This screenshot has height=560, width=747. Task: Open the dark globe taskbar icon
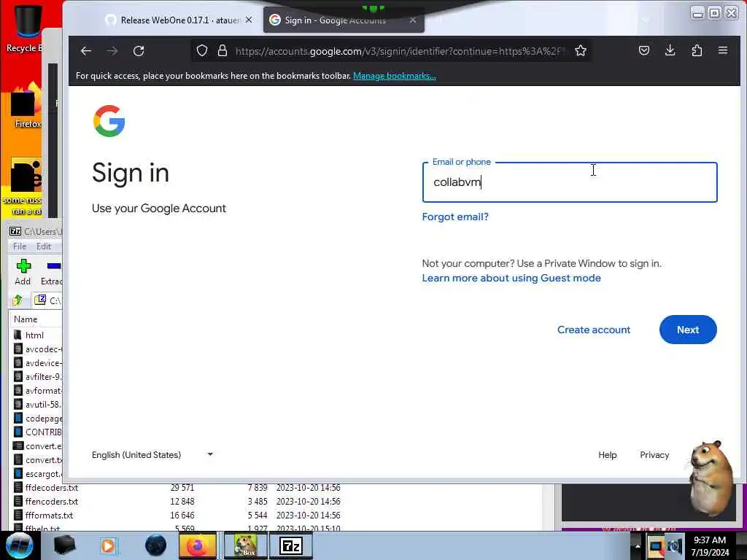point(155,545)
